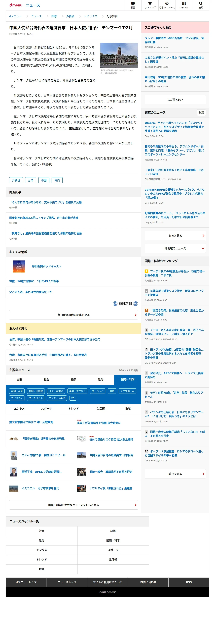Click もっと見る under Tokyo news
215x644 pixels.
coord(175,236)
